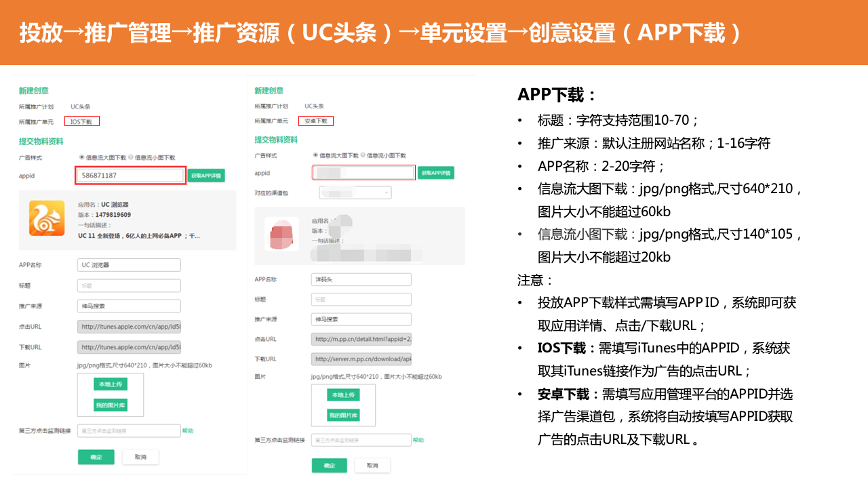Click the blurred Android app icon
The width and height of the screenshot is (868, 488).
[281, 235]
